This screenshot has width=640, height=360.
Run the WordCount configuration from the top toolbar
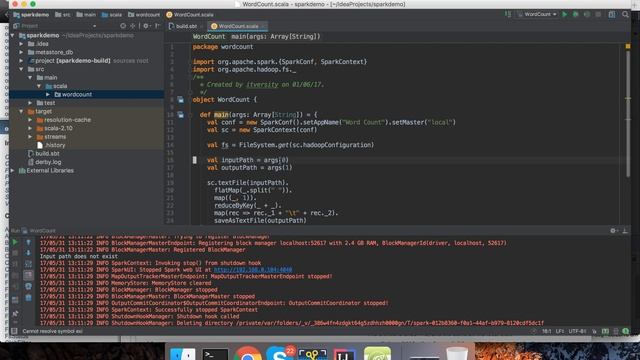coord(564,14)
